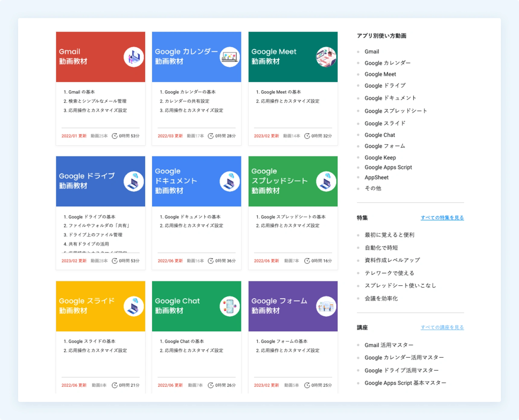Click the Google フォーム card people icon
The image size is (519, 420).
click(326, 305)
